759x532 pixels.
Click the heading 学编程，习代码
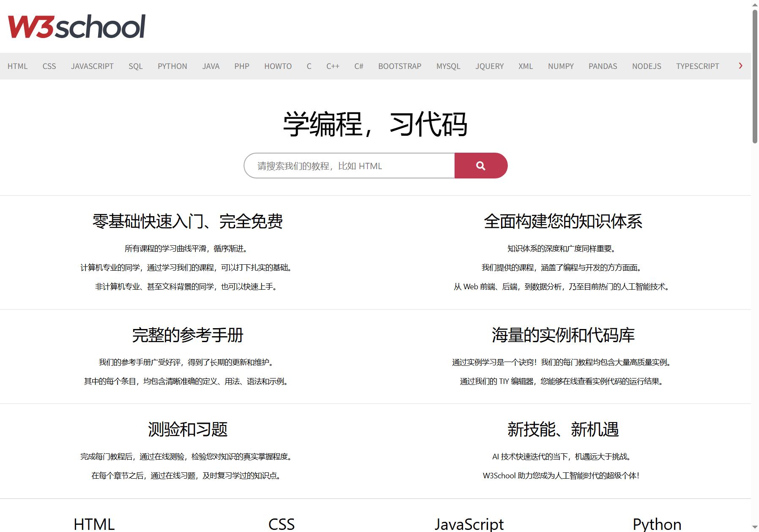pyautogui.click(x=375, y=124)
